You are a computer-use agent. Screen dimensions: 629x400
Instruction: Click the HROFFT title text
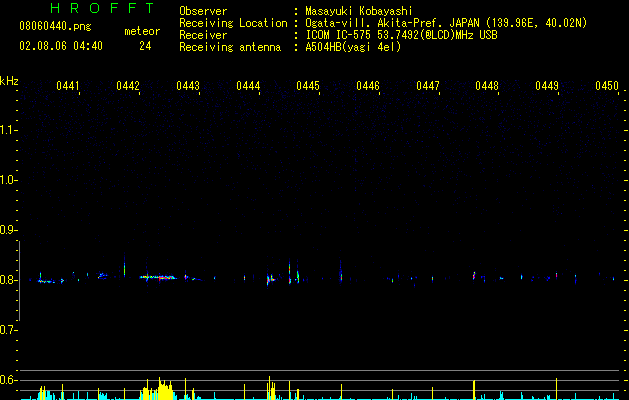point(102,8)
